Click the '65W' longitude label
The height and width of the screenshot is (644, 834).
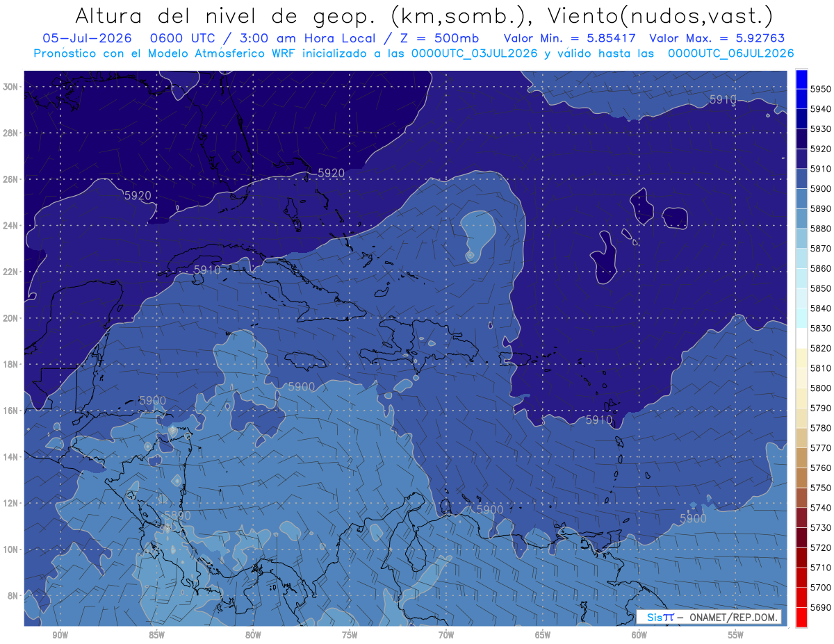pos(543,635)
